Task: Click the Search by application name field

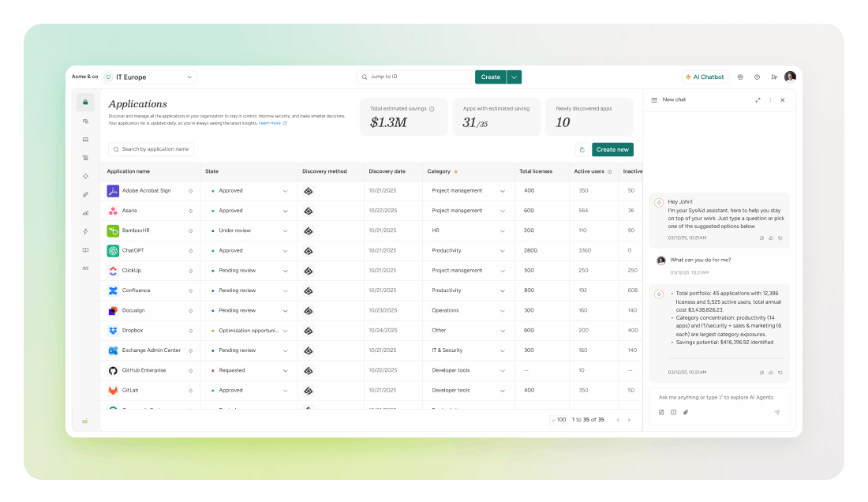Action: [x=152, y=149]
